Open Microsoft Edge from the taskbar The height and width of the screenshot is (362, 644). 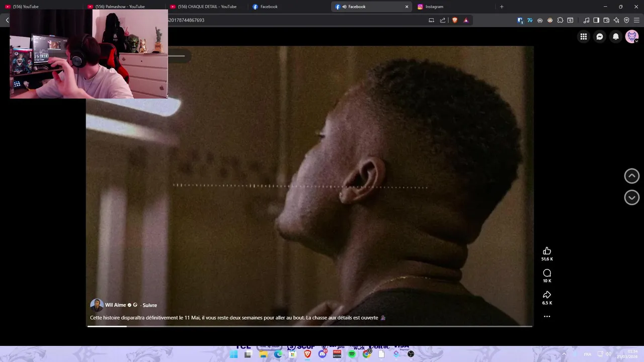pos(278,354)
